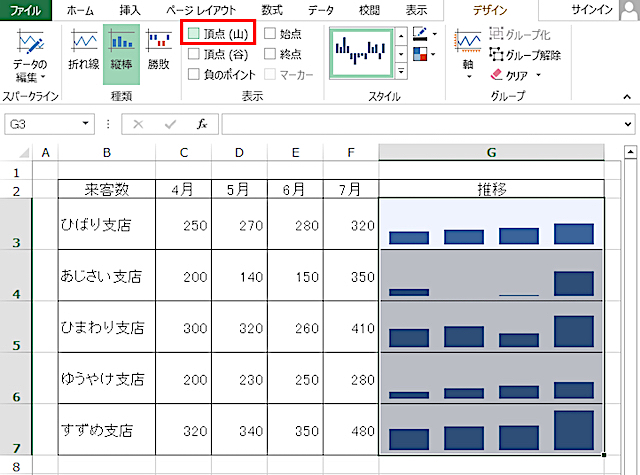Open the 軸 axis options
The image size is (640, 475).
click(468, 54)
